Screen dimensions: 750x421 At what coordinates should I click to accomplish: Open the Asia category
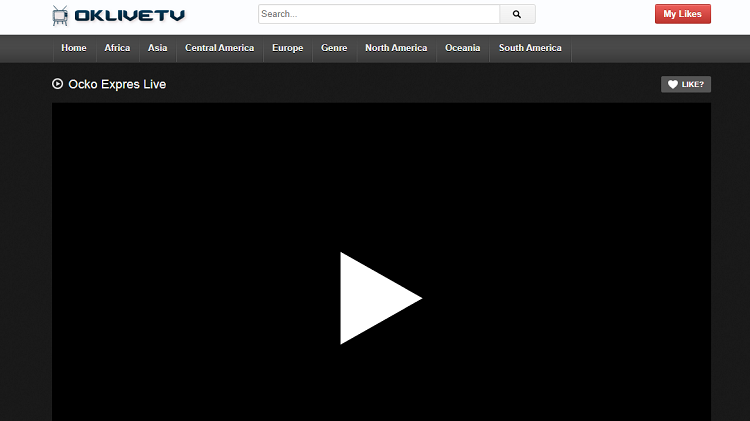pos(157,48)
